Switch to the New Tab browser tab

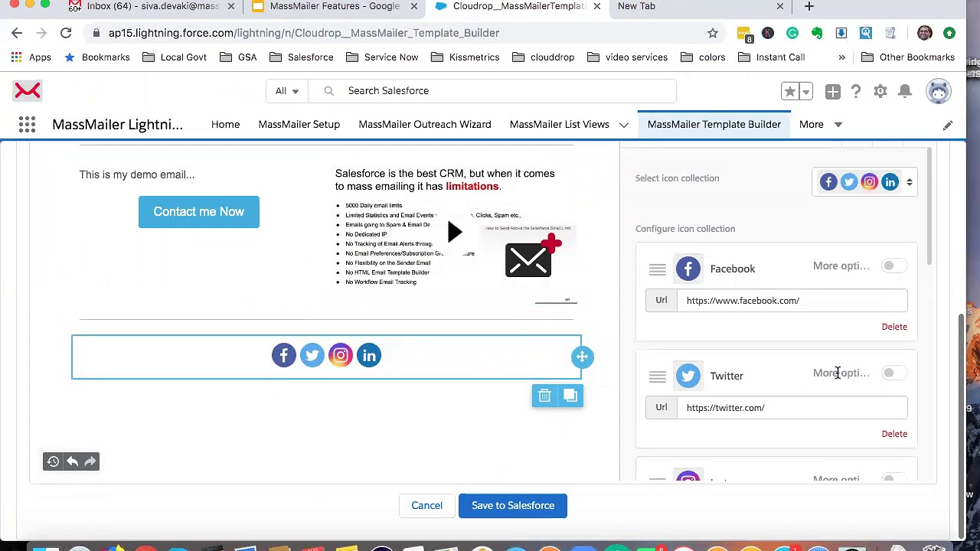tap(698, 7)
